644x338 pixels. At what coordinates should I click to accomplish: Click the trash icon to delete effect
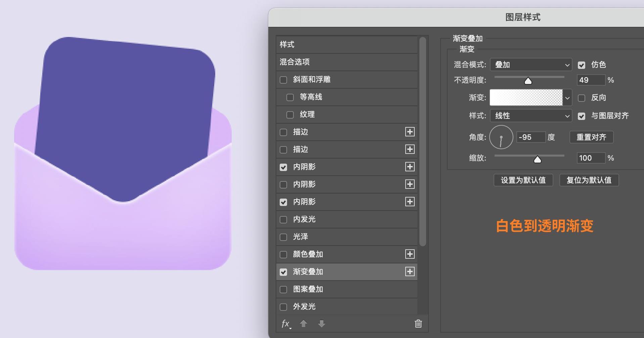pos(418,324)
